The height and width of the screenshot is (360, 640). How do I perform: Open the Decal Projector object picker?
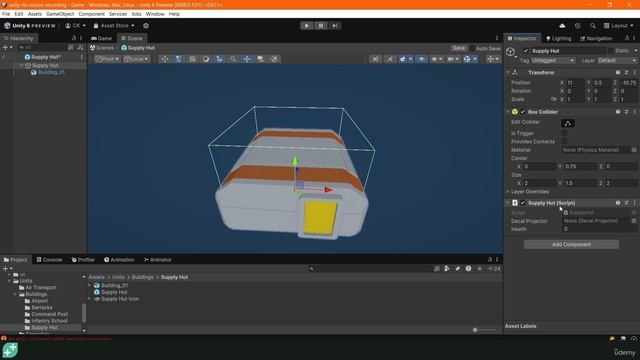tap(634, 221)
